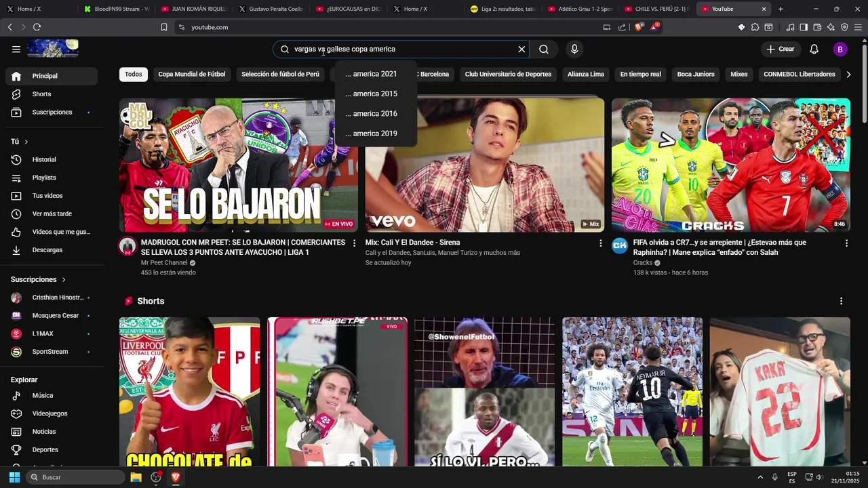Click the Crear button
868x488 pixels.
pyautogui.click(x=781, y=49)
